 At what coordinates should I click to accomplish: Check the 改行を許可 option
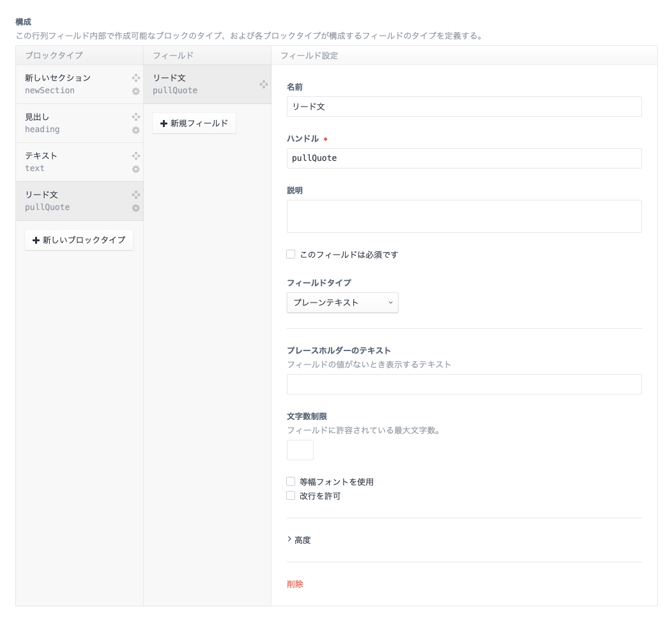pos(291,495)
